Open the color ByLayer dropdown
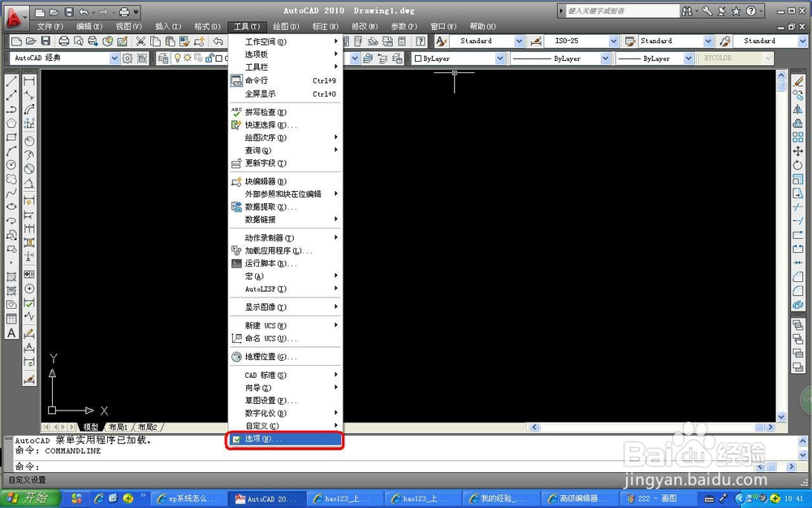This screenshot has height=508, width=812. (x=499, y=59)
